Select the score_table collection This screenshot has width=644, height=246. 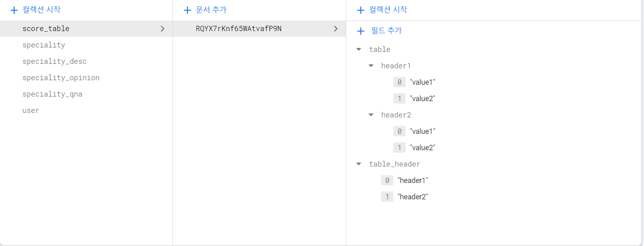pos(86,29)
